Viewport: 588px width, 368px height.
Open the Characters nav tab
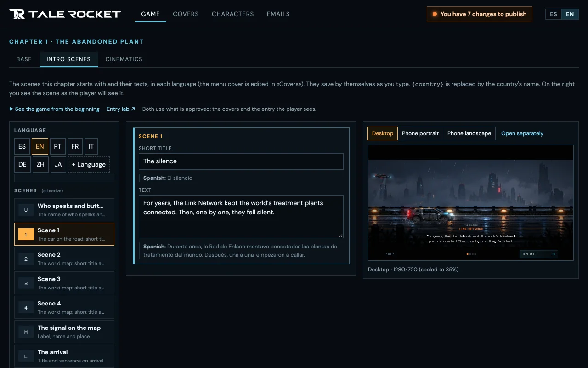point(233,14)
